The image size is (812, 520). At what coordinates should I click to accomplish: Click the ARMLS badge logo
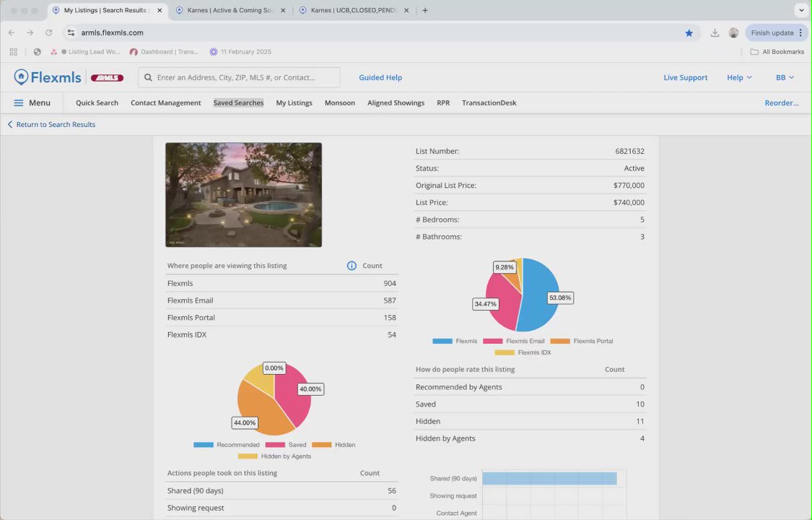(x=108, y=78)
